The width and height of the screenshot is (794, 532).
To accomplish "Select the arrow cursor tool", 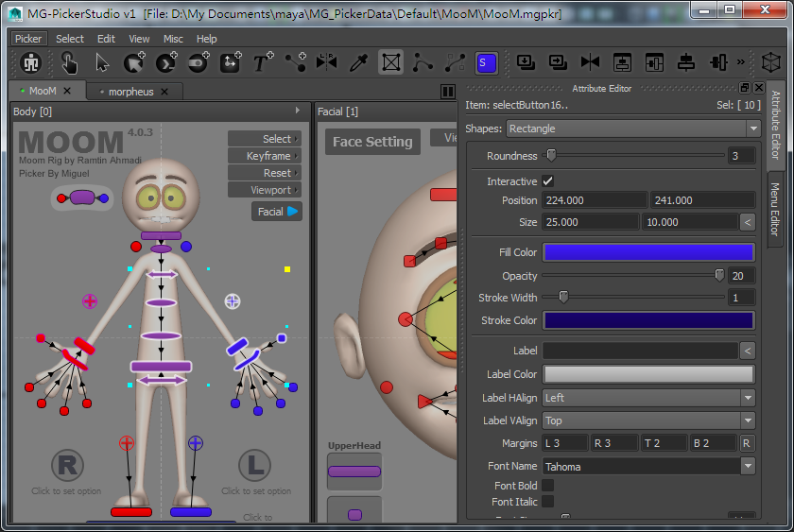I will 102,63.
